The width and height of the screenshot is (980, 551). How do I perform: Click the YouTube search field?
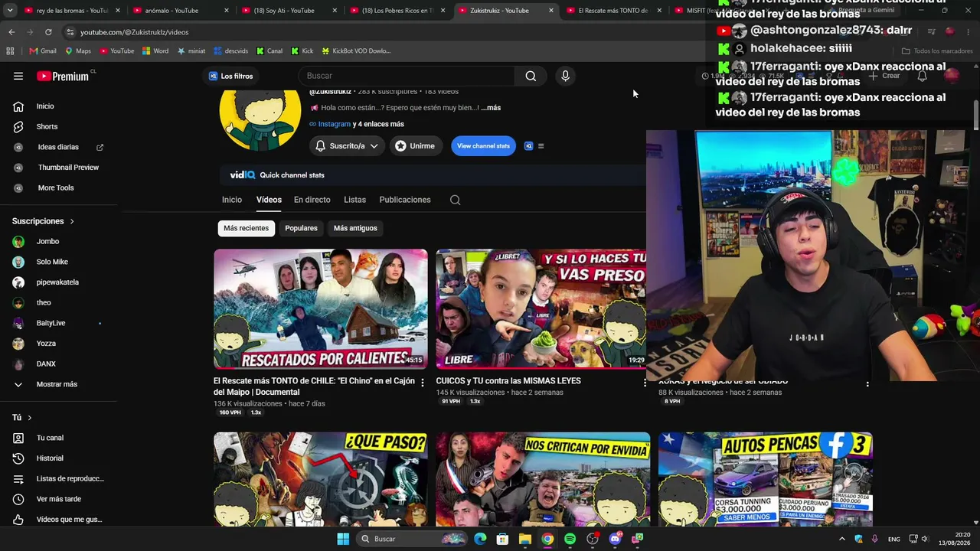407,76
